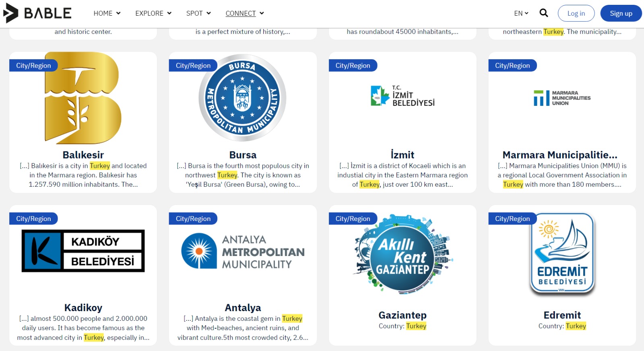Viewport: 644px width, 351px height.
Task: Open the Balıkesir title link
Action: coord(83,155)
